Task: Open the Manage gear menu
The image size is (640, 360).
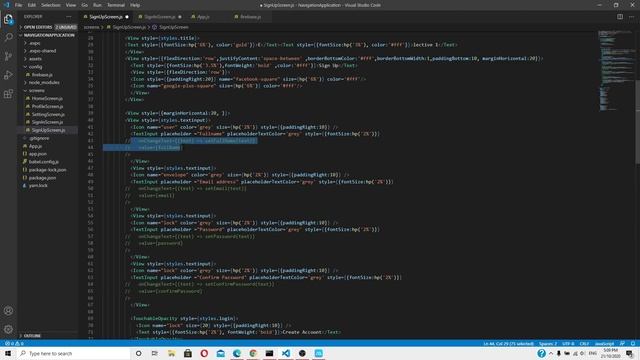Action: coord(8,329)
